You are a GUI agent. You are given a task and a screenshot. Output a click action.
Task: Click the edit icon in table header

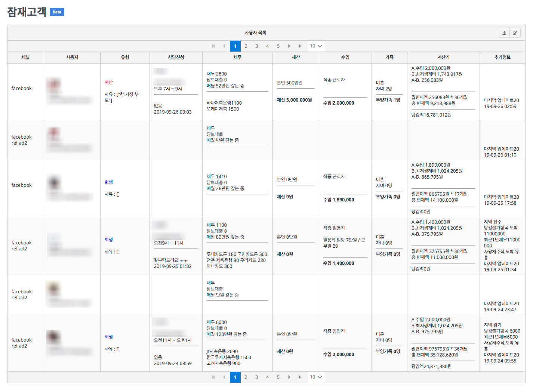point(515,33)
